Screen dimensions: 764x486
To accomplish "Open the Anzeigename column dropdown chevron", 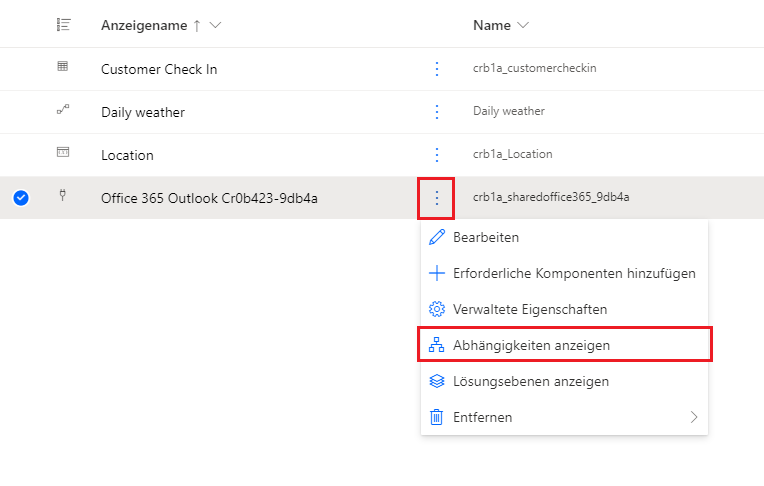I will (x=215, y=25).
